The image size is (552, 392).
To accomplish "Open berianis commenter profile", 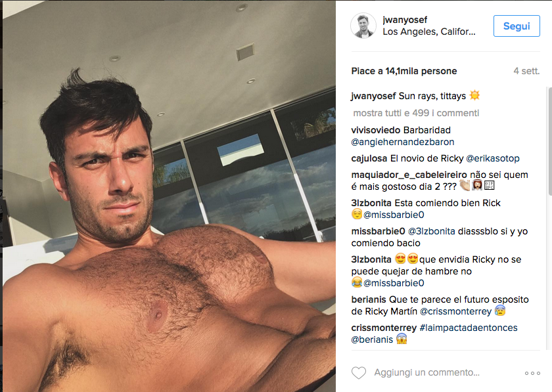I will 369,299.
